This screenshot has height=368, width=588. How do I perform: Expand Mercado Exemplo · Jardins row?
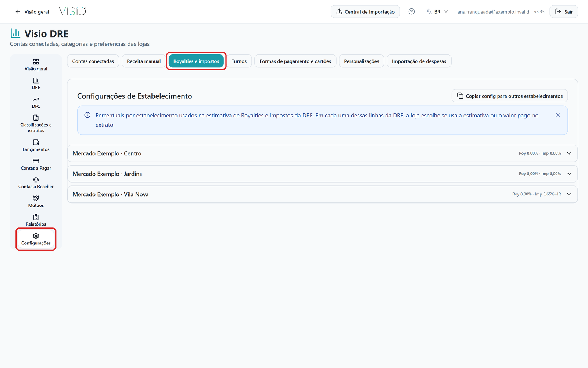(x=322, y=174)
